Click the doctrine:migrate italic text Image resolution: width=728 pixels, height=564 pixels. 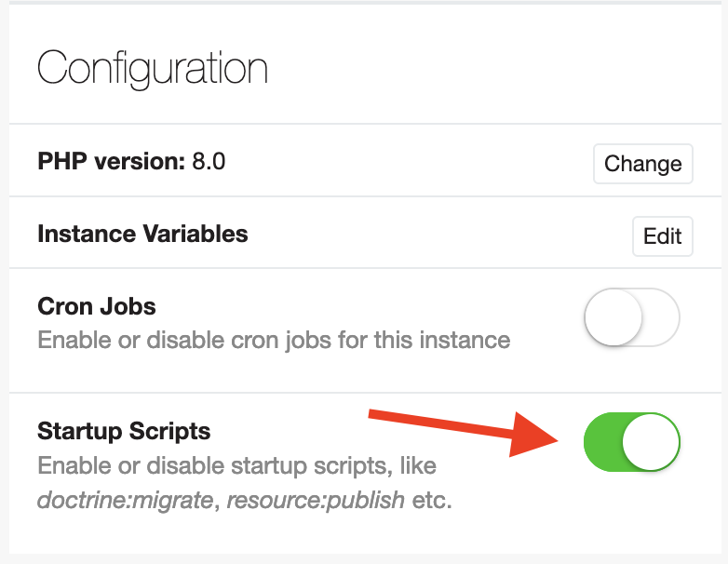point(125,500)
